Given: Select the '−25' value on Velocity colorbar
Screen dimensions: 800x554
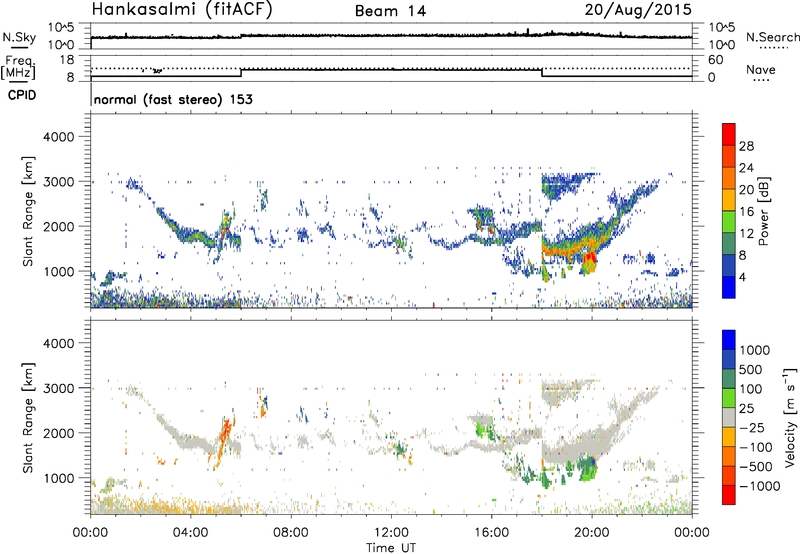Looking at the screenshot, I should point(752,427).
